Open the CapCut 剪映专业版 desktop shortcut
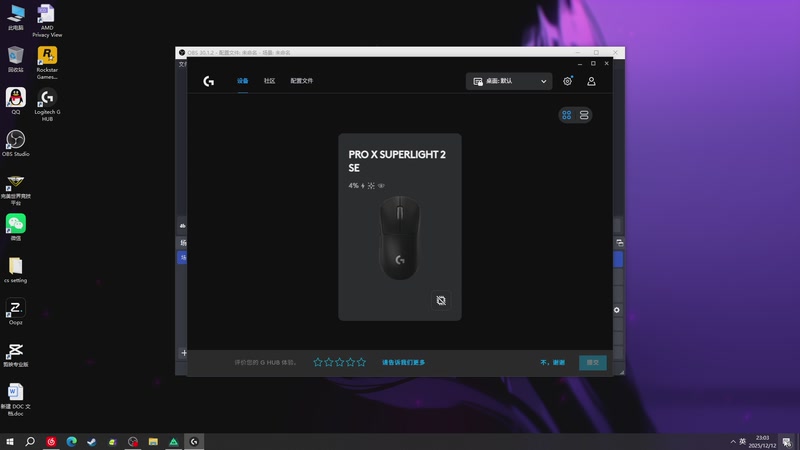The image size is (800, 450). tap(16, 355)
